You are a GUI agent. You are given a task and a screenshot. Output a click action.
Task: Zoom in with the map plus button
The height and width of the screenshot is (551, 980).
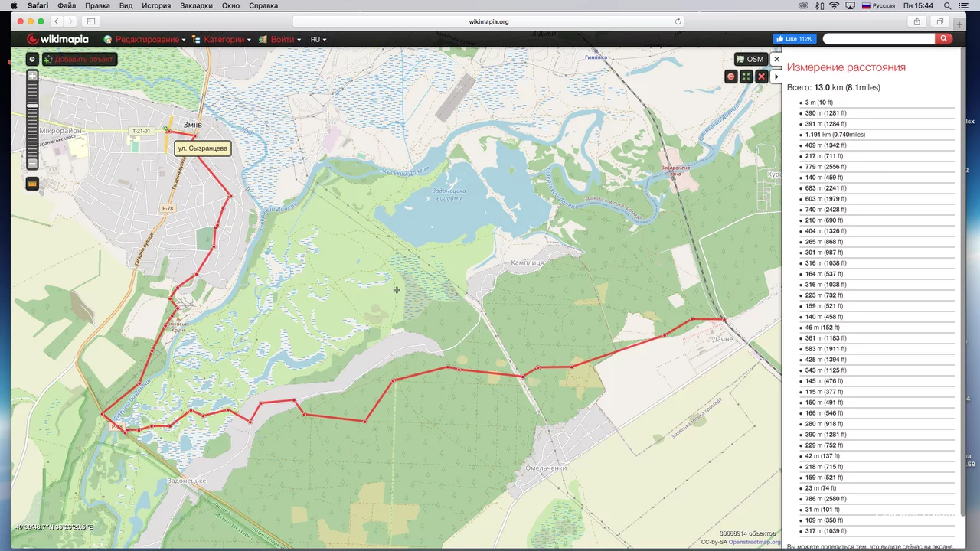(x=32, y=76)
